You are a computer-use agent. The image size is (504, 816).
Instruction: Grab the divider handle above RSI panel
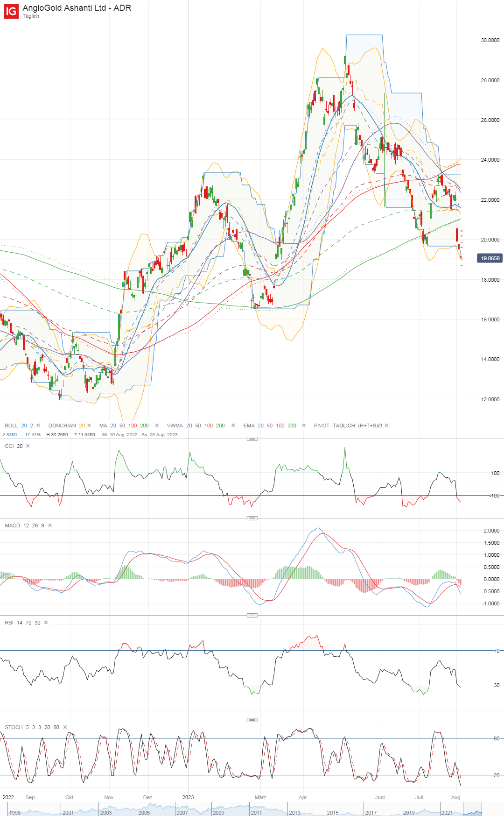[x=252, y=615]
